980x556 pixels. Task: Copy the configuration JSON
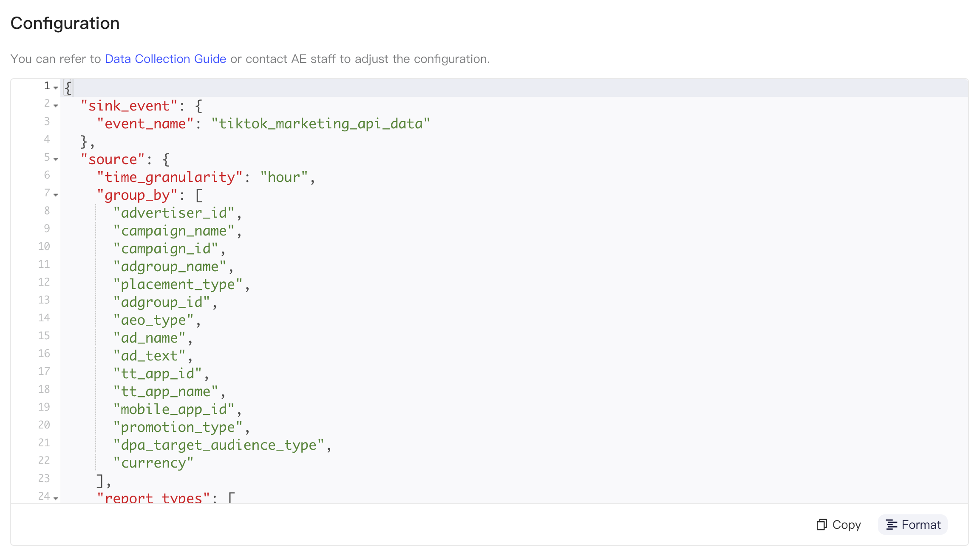pyautogui.click(x=838, y=525)
